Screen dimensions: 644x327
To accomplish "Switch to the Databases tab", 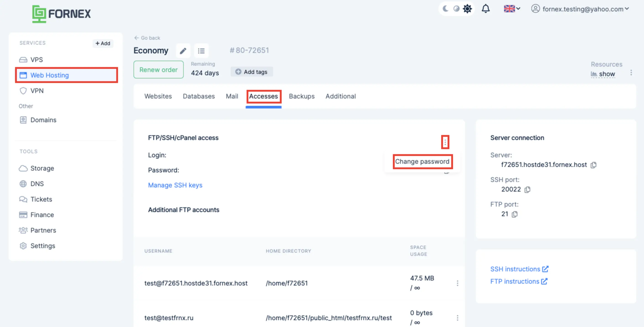I will tap(199, 96).
